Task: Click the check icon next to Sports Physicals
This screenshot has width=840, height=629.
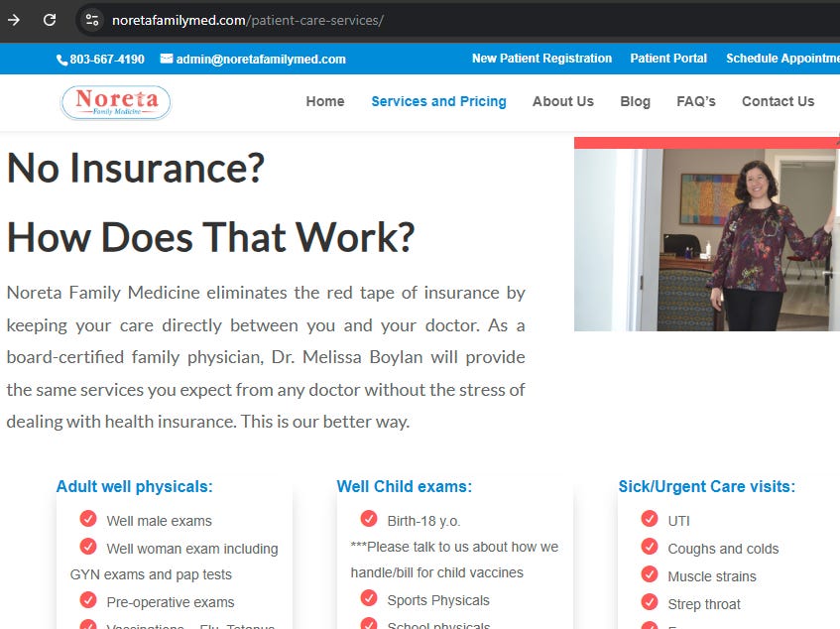Action: point(369,598)
